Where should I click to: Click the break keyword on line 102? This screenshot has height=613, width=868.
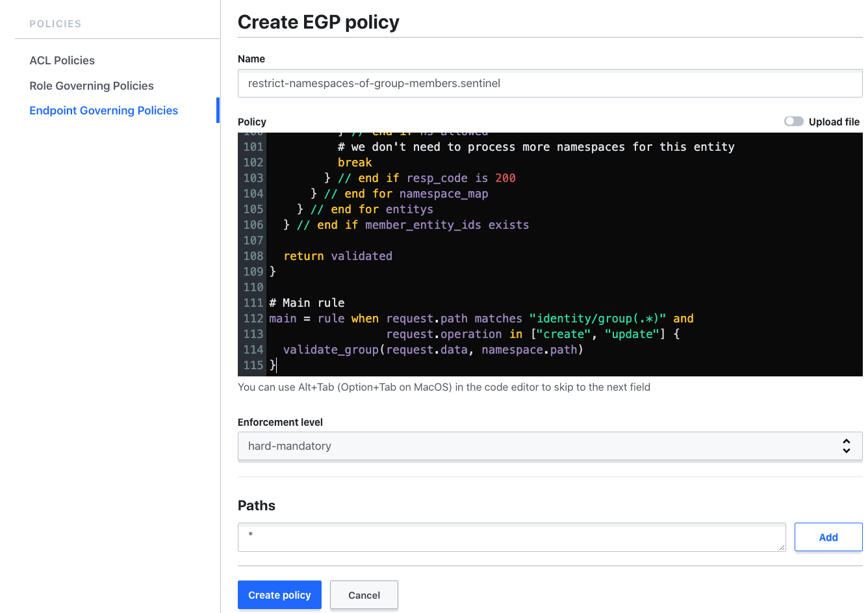355,163
